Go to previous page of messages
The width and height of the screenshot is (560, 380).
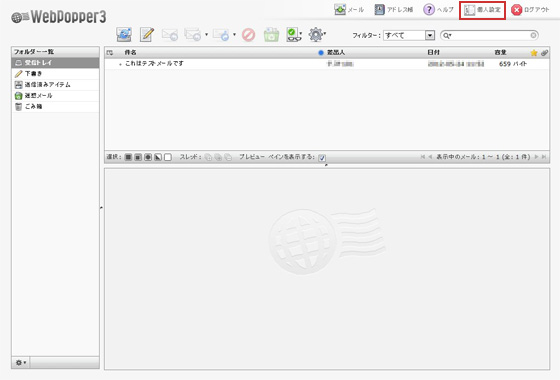click(430, 157)
